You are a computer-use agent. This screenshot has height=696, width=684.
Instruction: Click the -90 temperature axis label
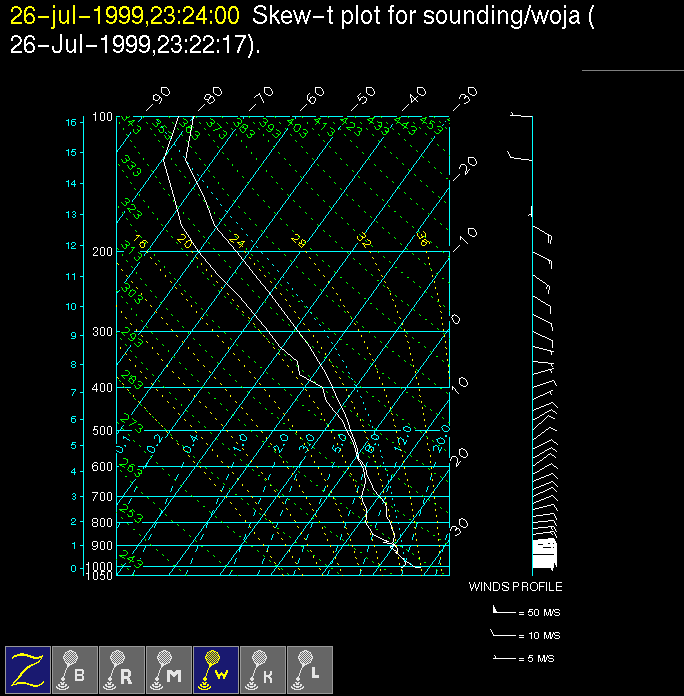coord(158,98)
